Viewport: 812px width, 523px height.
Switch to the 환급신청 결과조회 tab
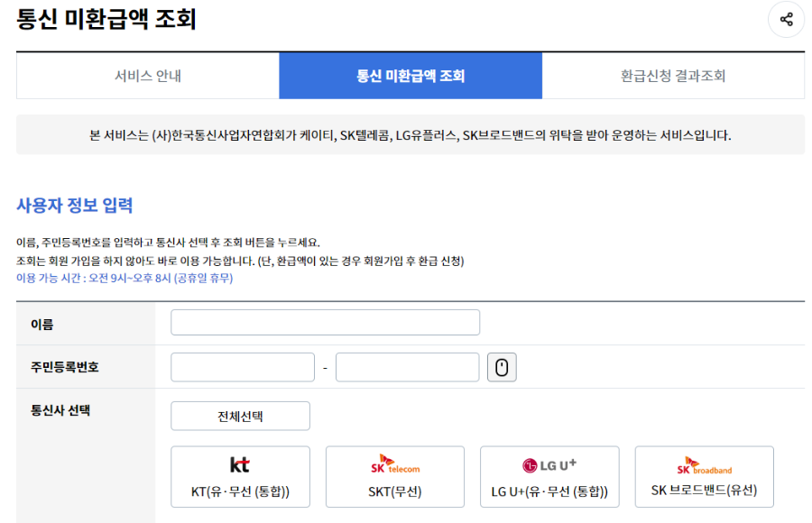tap(672, 77)
